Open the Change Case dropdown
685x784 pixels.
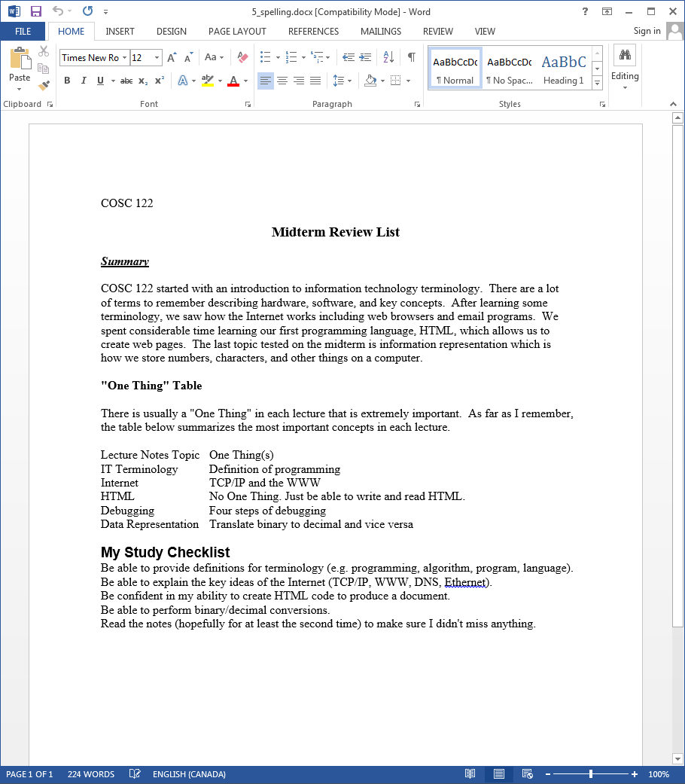[214, 57]
